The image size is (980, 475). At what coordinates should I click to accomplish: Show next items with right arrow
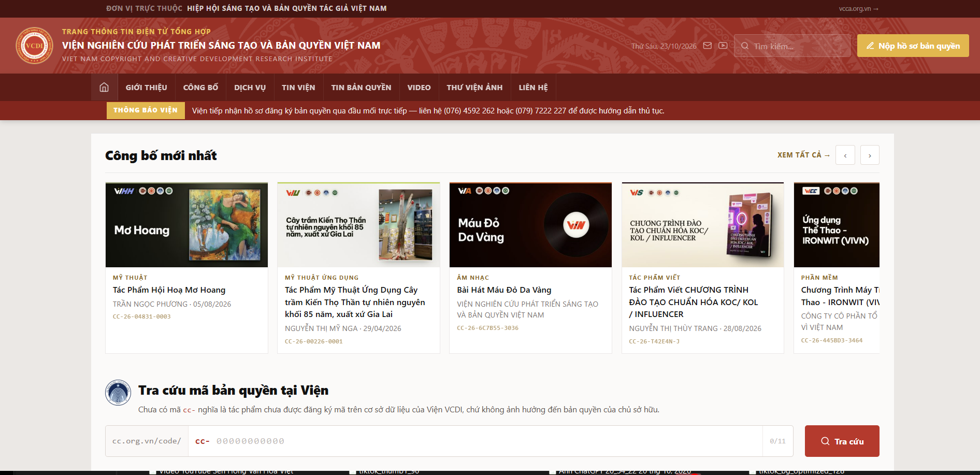coord(870,155)
